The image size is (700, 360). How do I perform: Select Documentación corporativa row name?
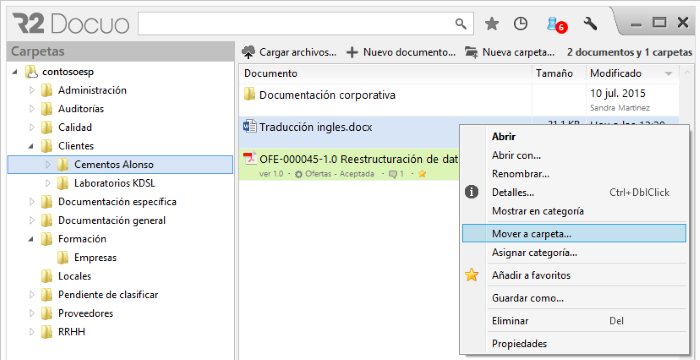(327, 95)
